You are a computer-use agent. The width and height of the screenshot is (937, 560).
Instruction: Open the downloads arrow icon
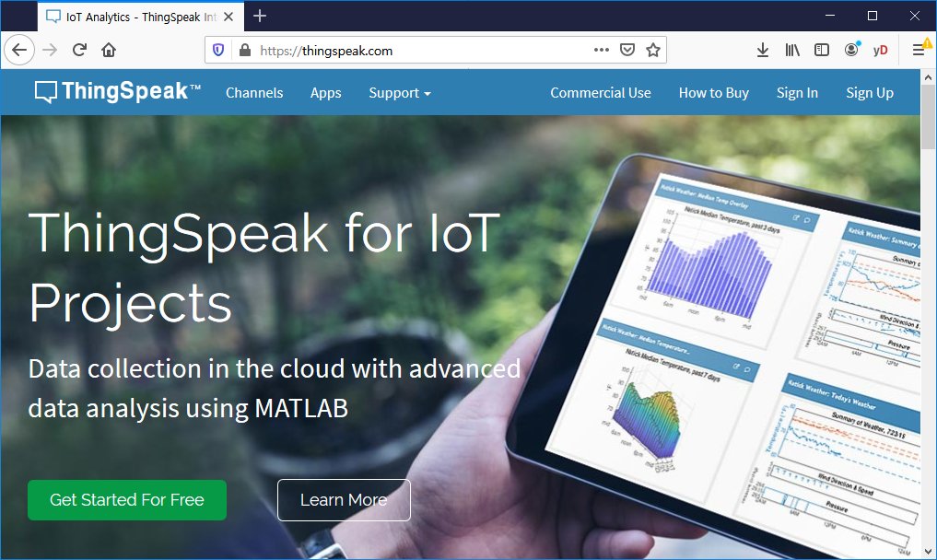(x=763, y=51)
